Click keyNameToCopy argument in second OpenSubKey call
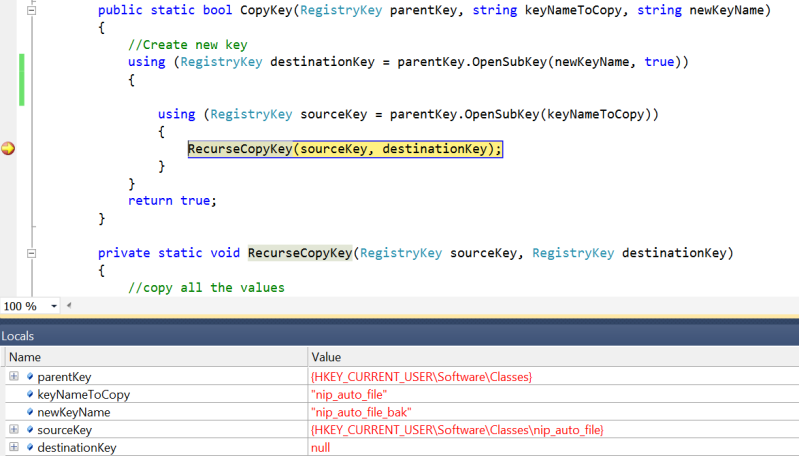 click(x=596, y=114)
